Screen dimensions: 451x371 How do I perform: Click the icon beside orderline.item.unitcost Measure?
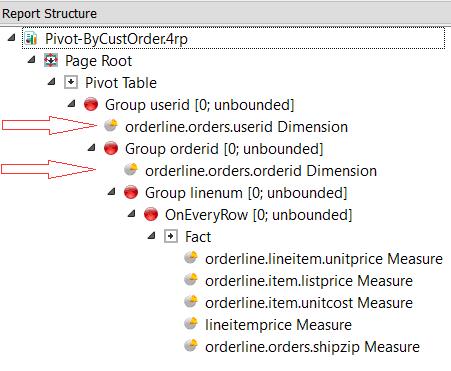(x=191, y=302)
